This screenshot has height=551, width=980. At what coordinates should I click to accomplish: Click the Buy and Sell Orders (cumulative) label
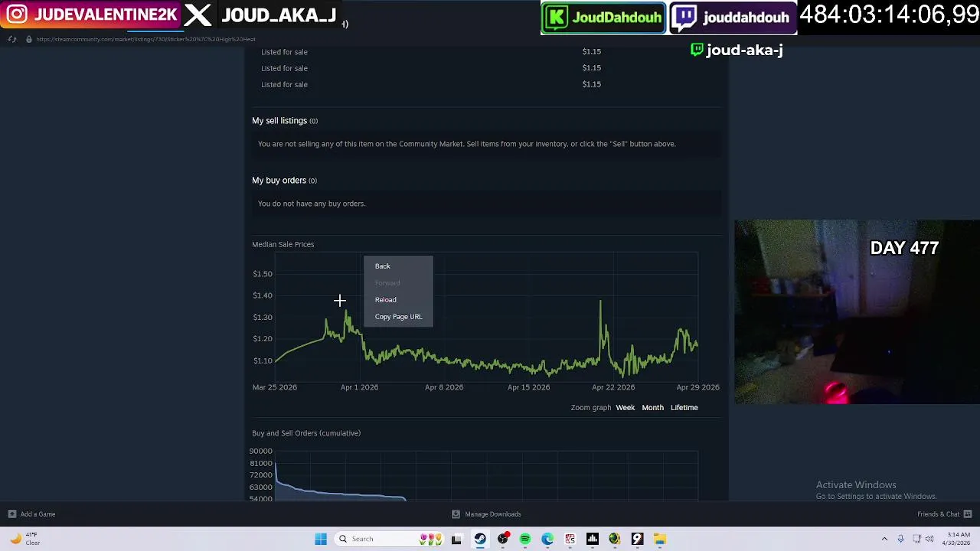click(306, 433)
